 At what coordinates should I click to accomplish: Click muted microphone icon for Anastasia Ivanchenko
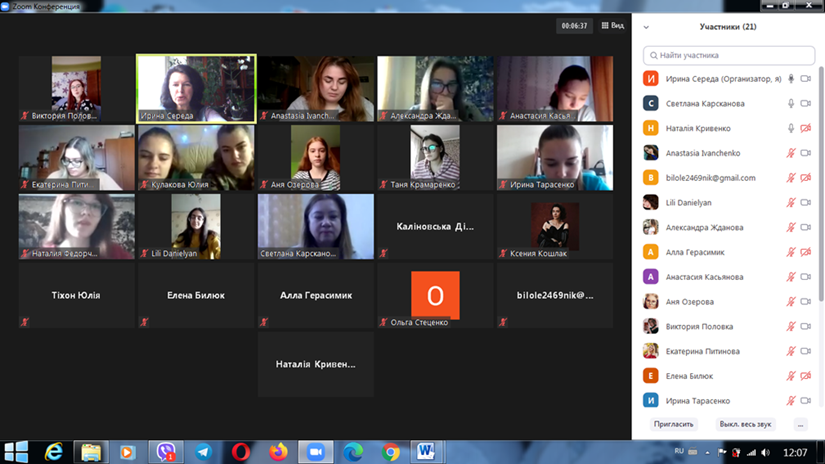coord(791,153)
